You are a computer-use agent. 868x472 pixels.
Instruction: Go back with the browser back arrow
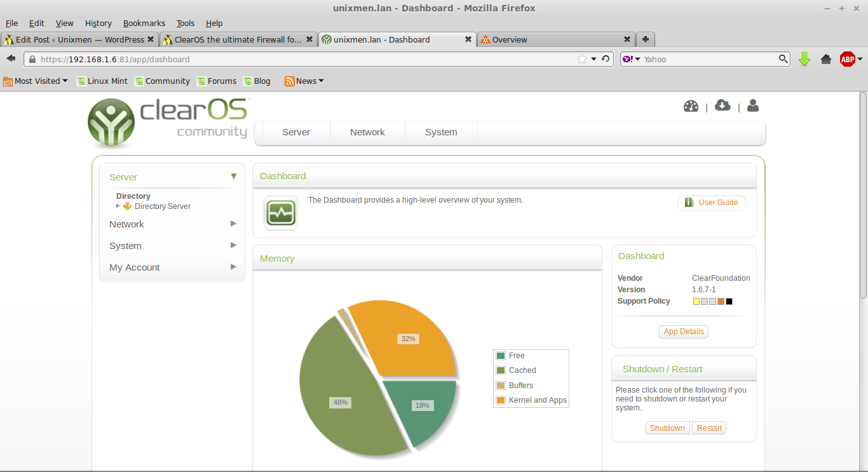click(x=11, y=59)
